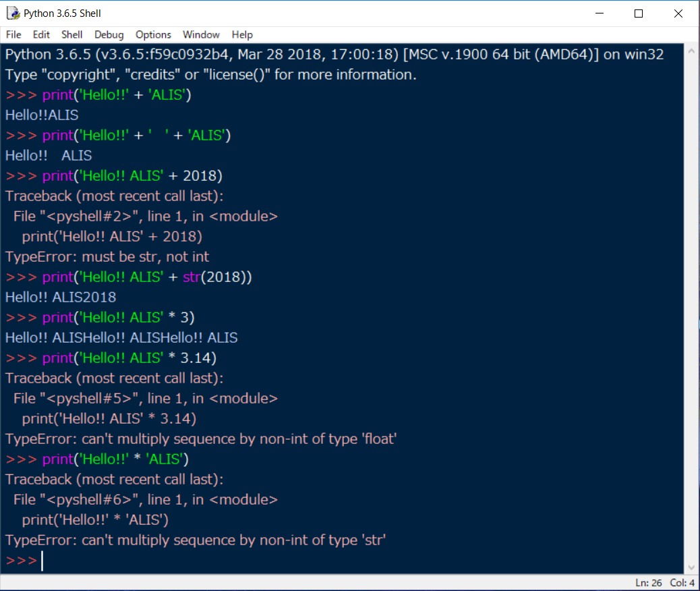Click the scrollbar down arrow
Image resolution: width=700 pixels, height=591 pixels.
coord(691,567)
